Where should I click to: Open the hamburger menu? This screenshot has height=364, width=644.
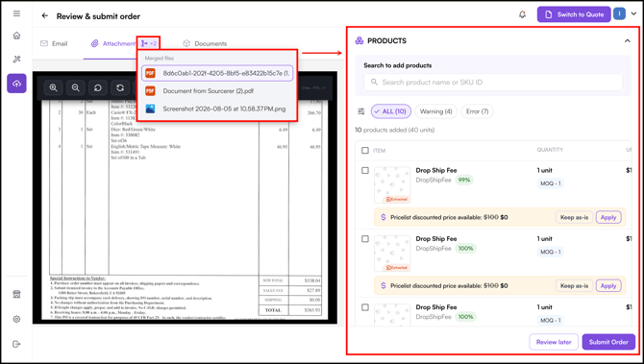pyautogui.click(x=16, y=13)
